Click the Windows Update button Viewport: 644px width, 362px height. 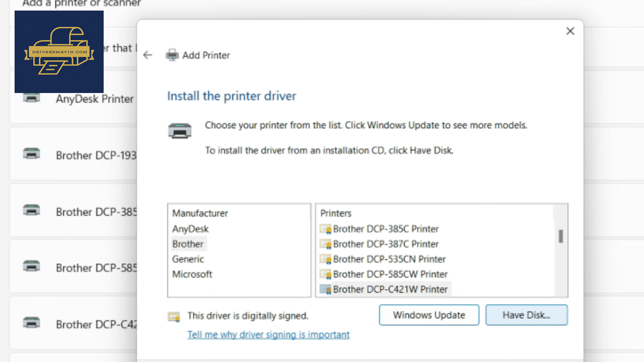[x=429, y=315]
